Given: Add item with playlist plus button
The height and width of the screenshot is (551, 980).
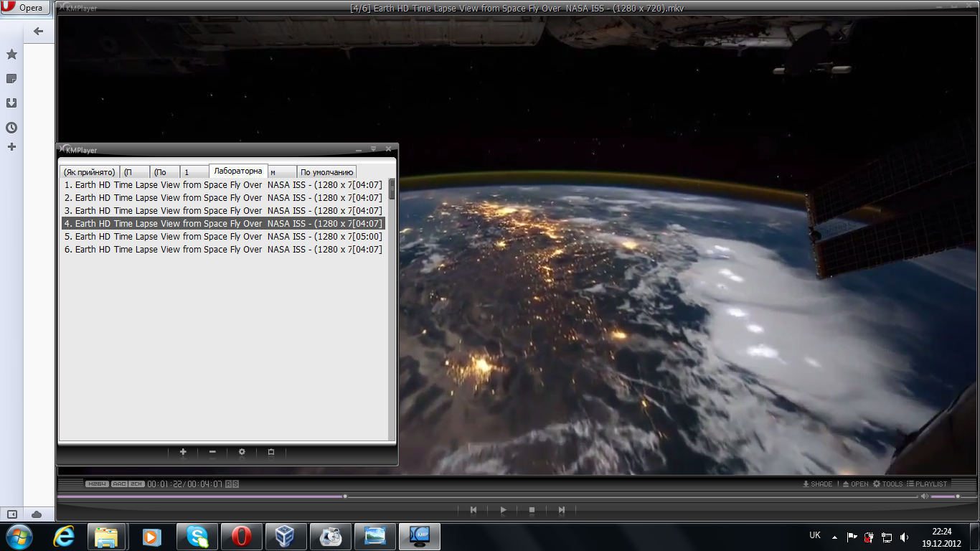Looking at the screenshot, I should 183,452.
